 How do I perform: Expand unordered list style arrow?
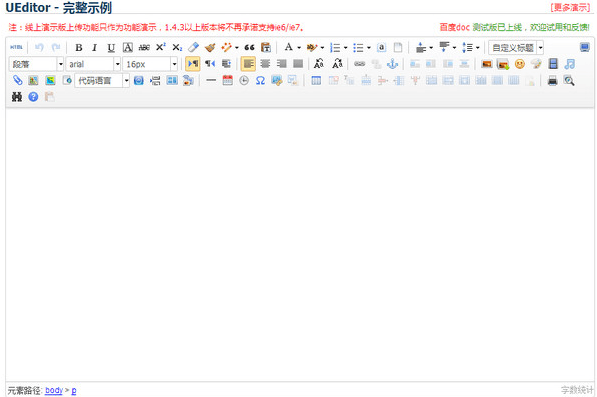[x=369, y=48]
